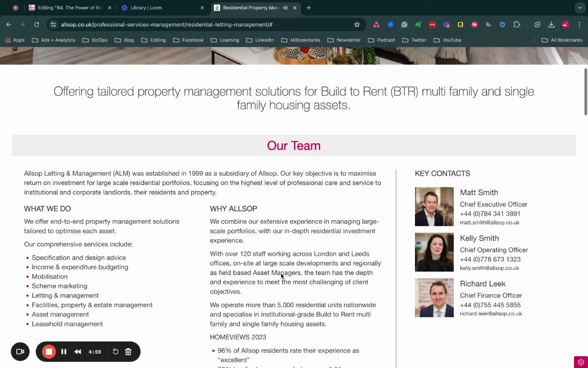Open the Newsletter bookmark folder
This screenshot has height=368, width=588.
(x=344, y=40)
